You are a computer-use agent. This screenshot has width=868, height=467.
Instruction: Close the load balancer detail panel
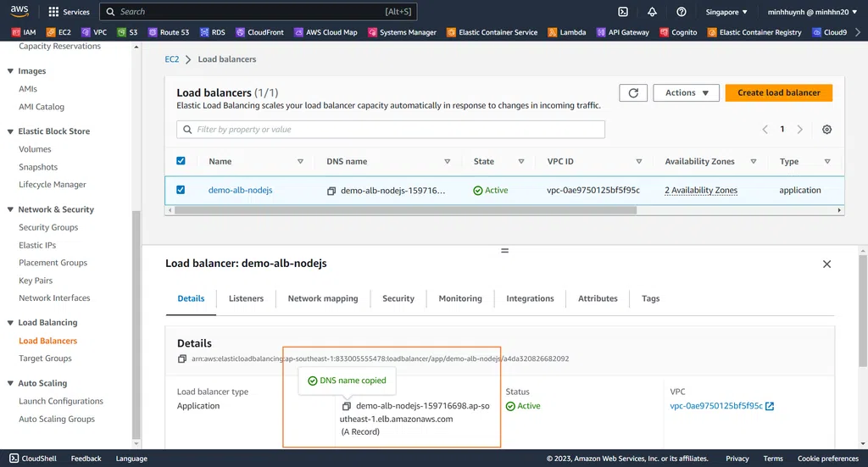click(x=826, y=264)
